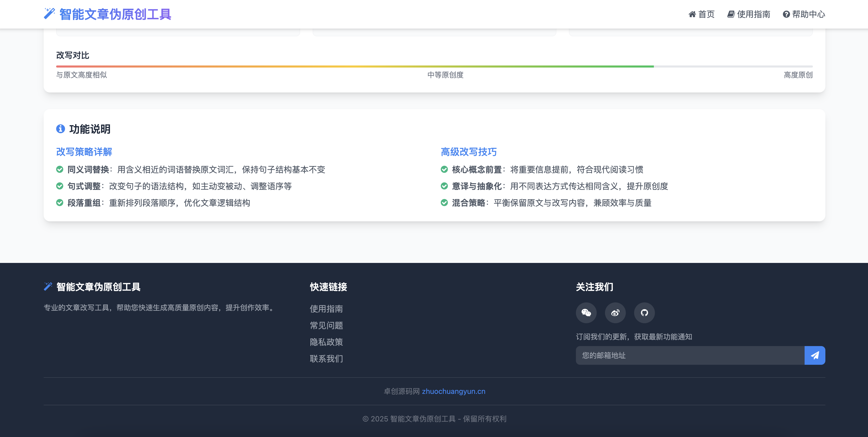Click footer 联系我们 link
Viewport: 868px width, 437px height.
(326, 359)
